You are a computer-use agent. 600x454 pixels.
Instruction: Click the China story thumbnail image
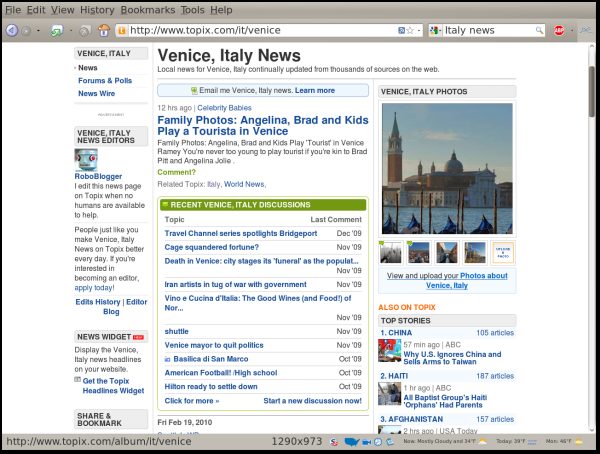point(390,350)
